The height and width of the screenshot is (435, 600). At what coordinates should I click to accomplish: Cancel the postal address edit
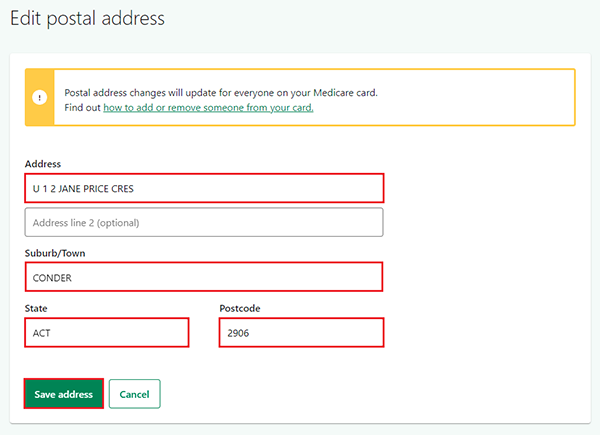point(134,394)
